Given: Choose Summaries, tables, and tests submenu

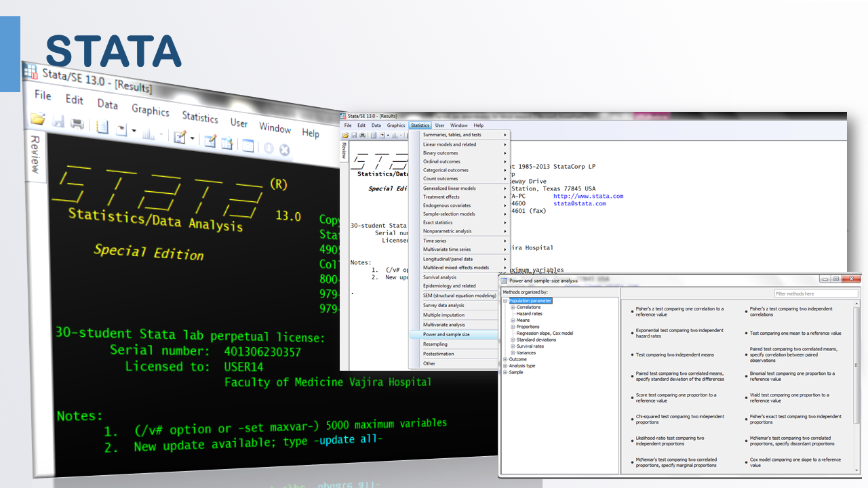Looking at the screenshot, I should click(x=459, y=135).
